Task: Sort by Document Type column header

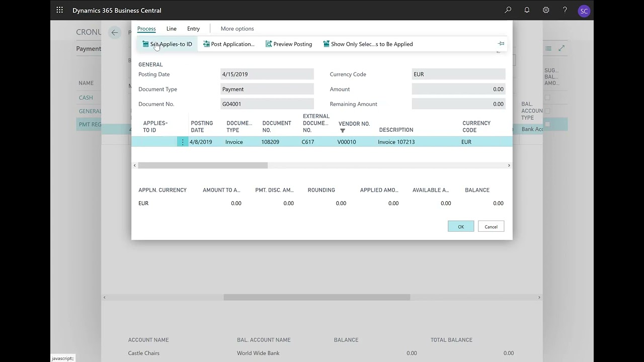Action: (x=239, y=127)
